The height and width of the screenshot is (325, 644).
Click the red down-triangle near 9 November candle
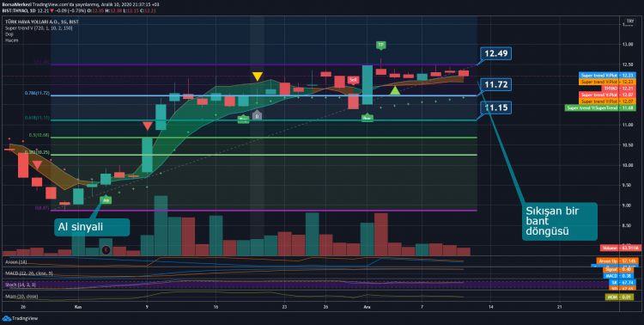pos(147,126)
